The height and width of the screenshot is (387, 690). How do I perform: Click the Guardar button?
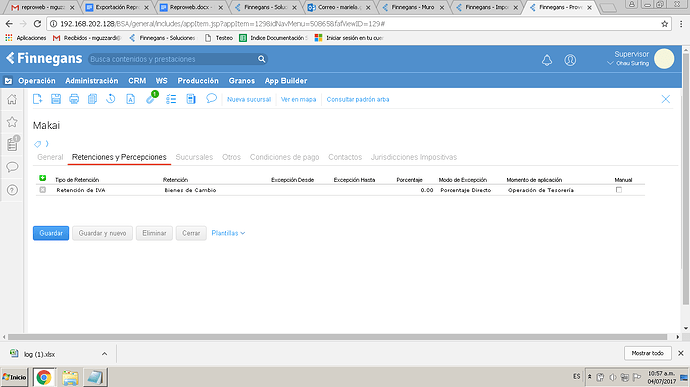click(51, 233)
